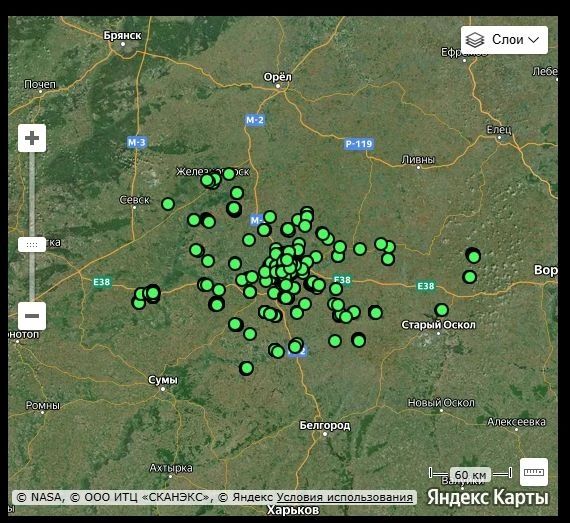Click the Севск town label

pos(135,200)
